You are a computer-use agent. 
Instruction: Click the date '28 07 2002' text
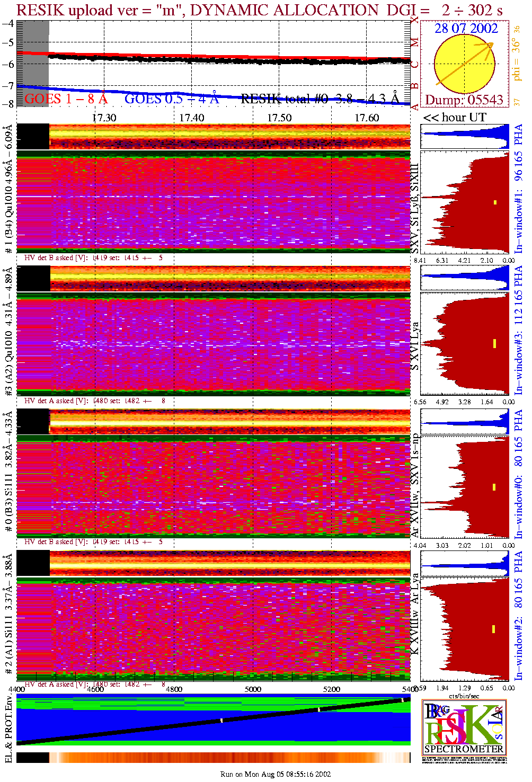[466, 29]
